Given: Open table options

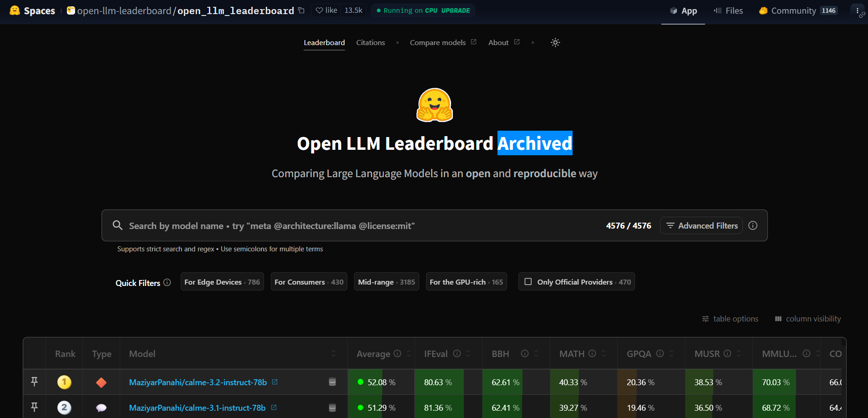Looking at the screenshot, I should tap(730, 319).
